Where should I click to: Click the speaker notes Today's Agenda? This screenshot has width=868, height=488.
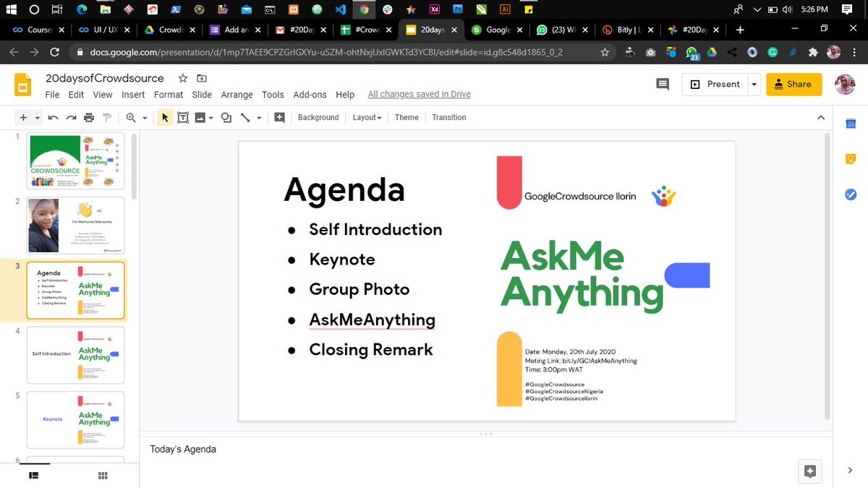point(183,449)
